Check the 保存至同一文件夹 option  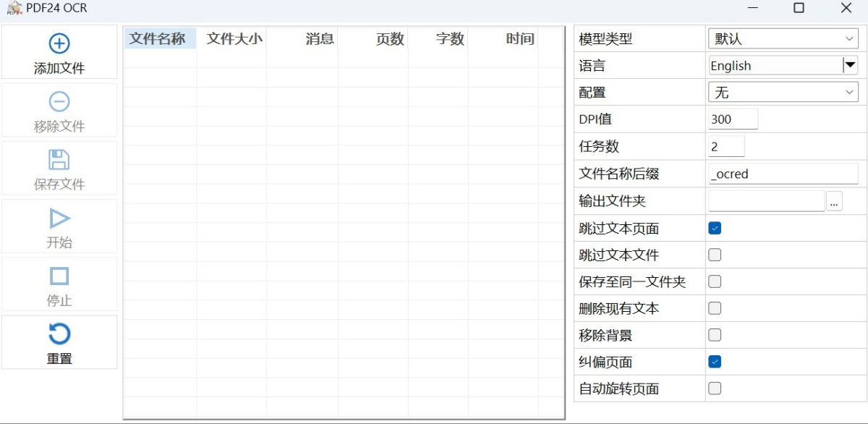tap(715, 281)
